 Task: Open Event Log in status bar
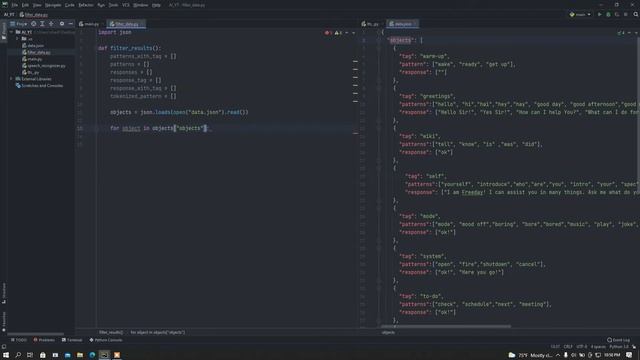click(x=618, y=340)
